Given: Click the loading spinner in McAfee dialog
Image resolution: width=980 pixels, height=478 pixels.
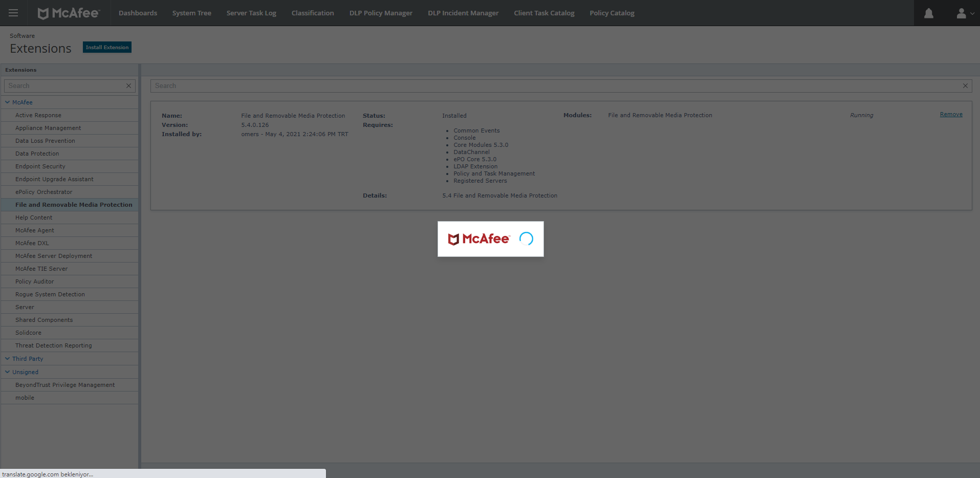Looking at the screenshot, I should 526,238.
